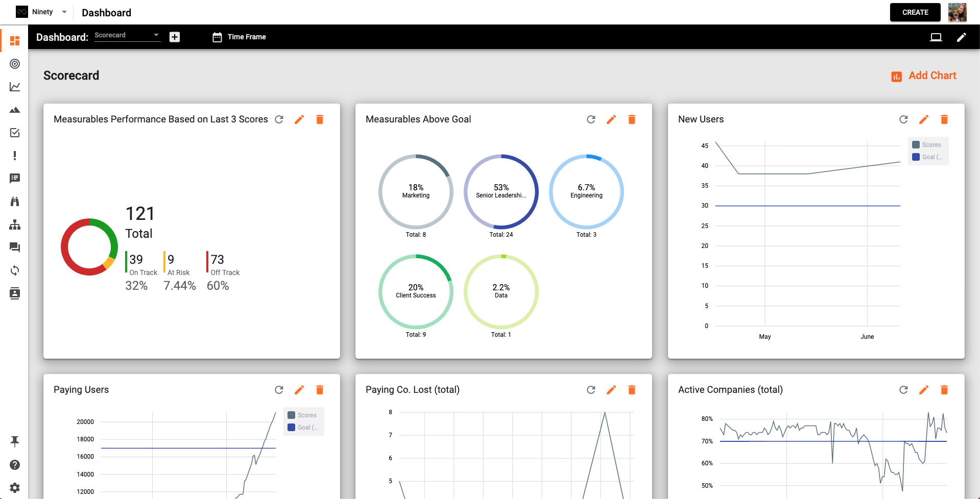Viewport: 980px width, 499px height.
Task: Refresh the Paying Users chart
Action: pos(279,390)
